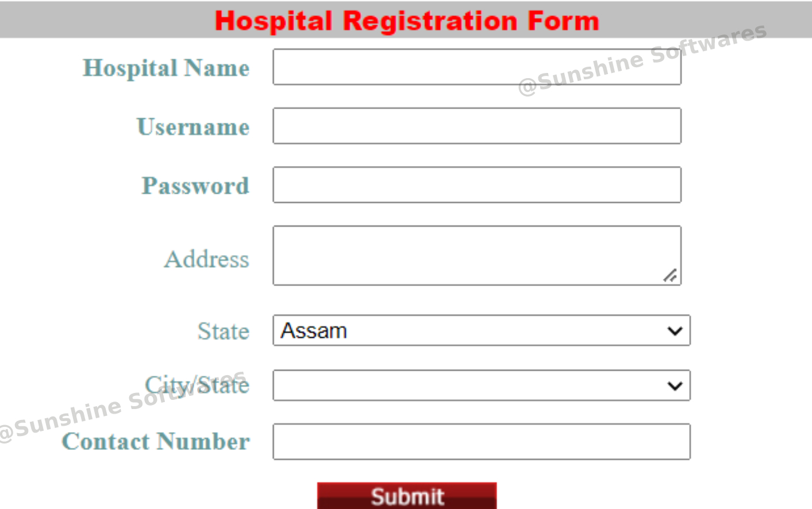Open the State dropdown list
This screenshot has width=812, height=509.
[x=481, y=330]
